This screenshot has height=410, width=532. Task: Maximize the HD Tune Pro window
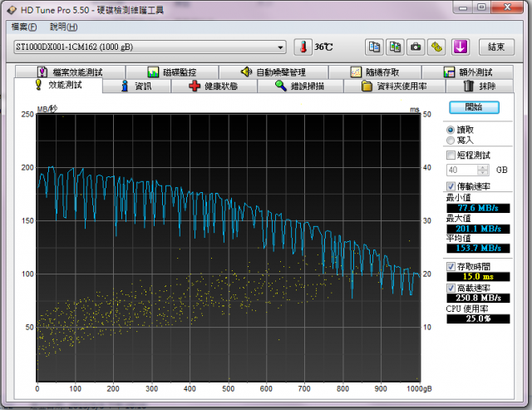point(482,7)
